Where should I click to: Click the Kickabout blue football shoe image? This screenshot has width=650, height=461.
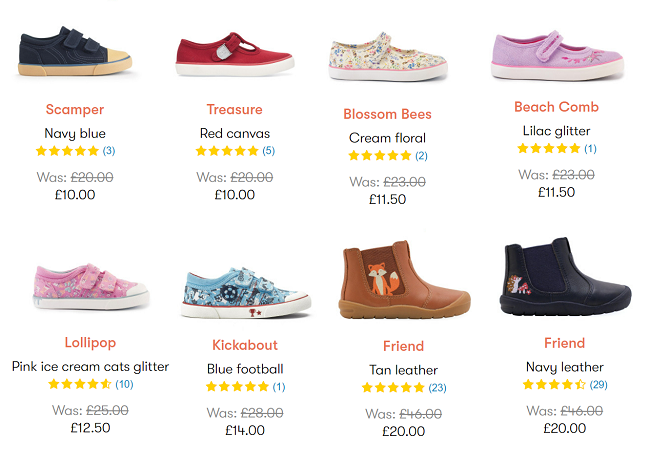[245, 291]
